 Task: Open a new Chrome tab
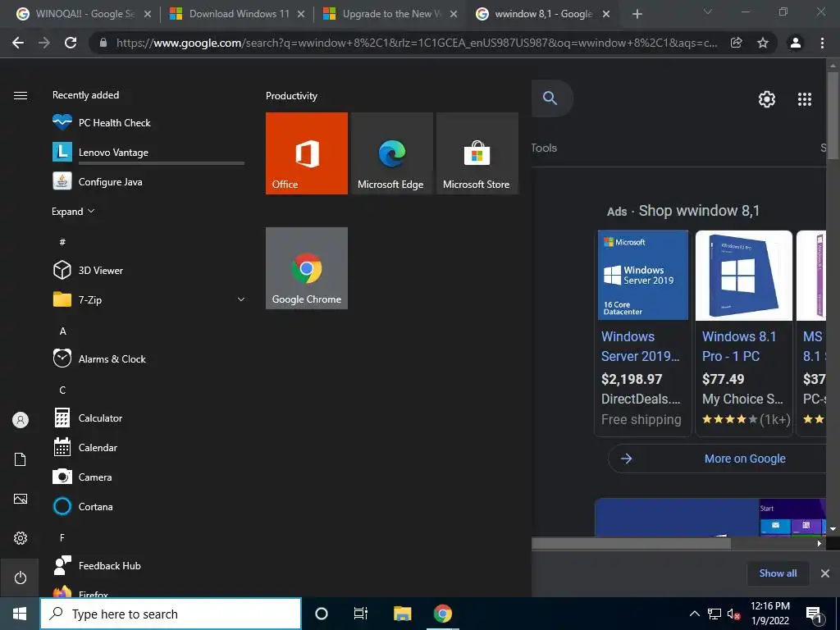[x=637, y=14]
